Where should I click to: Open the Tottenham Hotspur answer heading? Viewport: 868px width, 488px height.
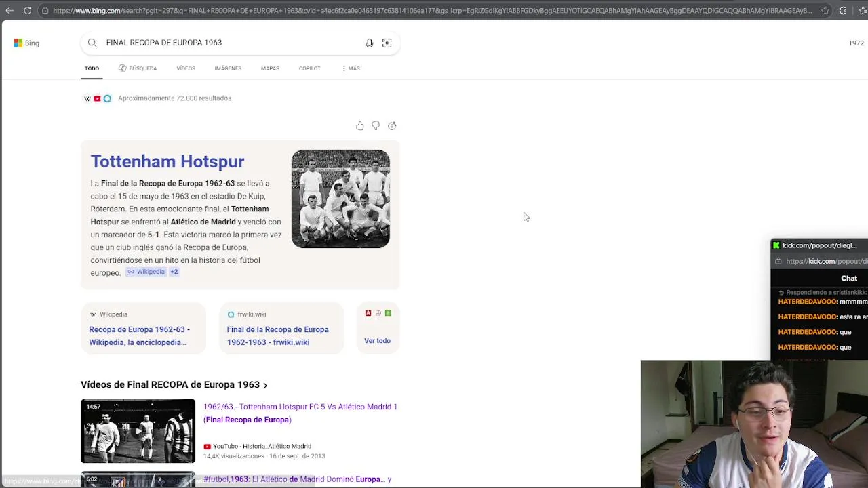click(x=167, y=161)
